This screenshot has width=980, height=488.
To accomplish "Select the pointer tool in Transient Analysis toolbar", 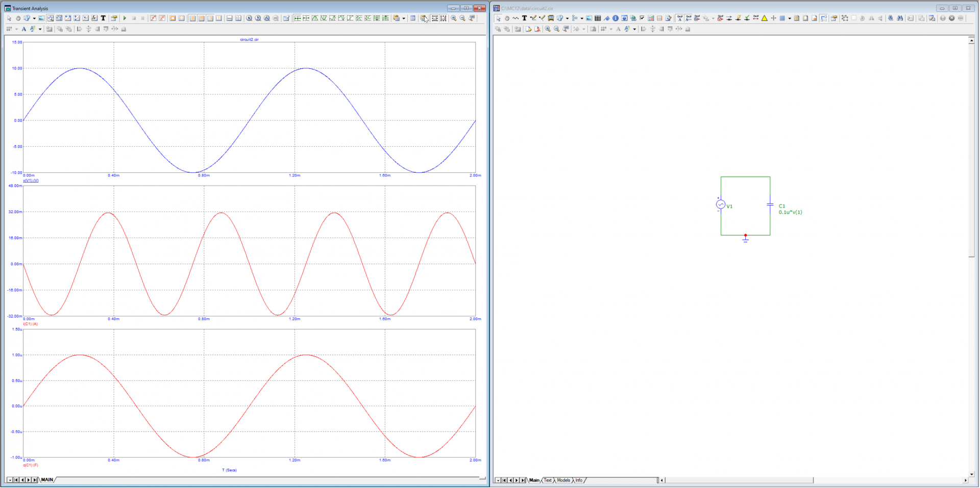I will click(9, 18).
